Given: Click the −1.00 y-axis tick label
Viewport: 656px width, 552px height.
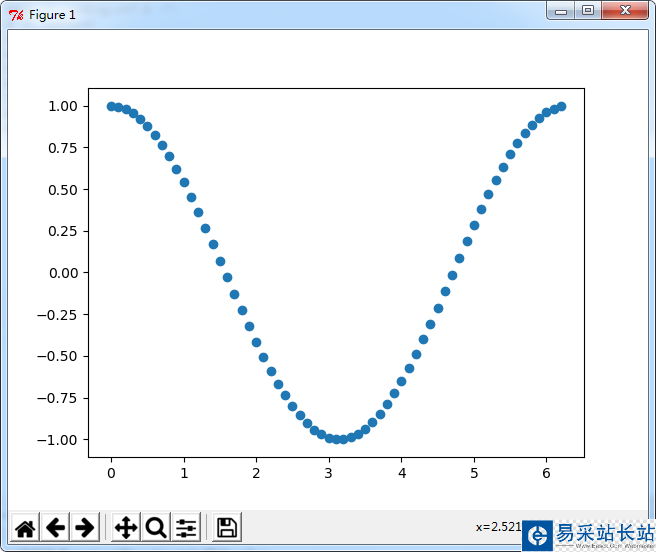Looking at the screenshot, I should pos(57,440).
